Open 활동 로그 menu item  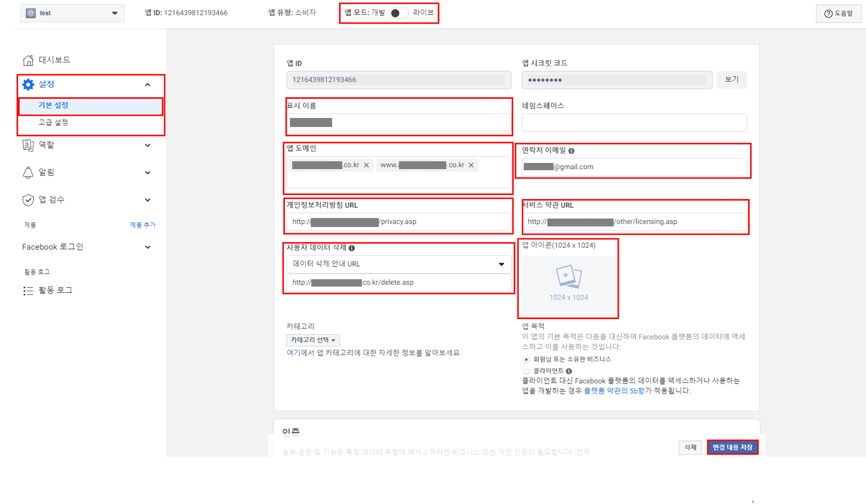pos(55,290)
